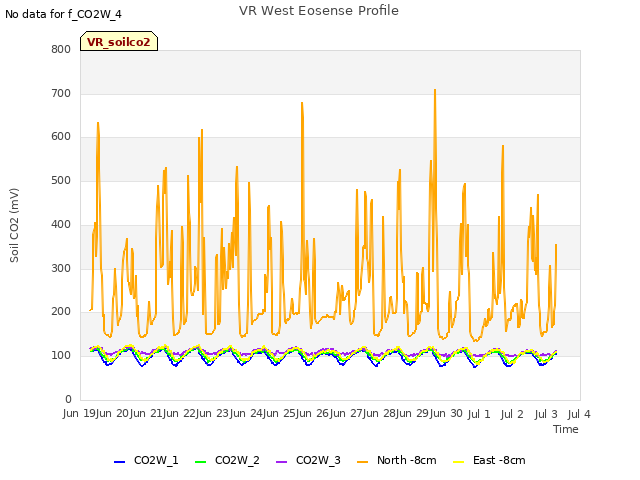Click the 24Jun x-axis date label
Screen dimensions: 640x480
tap(264, 414)
